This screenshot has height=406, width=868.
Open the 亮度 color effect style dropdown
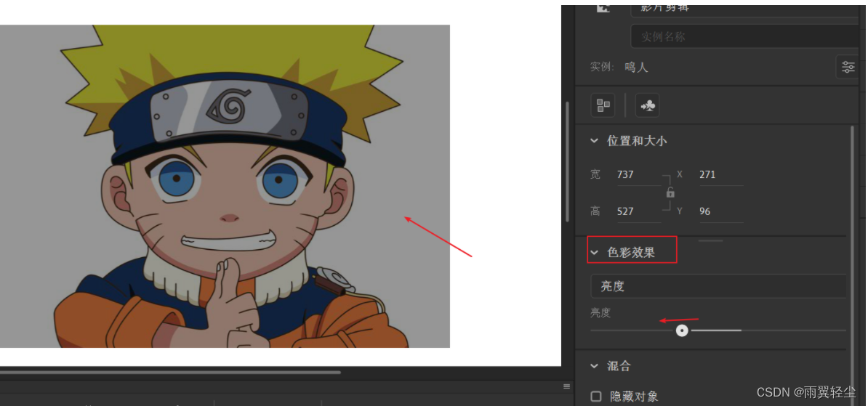point(718,286)
